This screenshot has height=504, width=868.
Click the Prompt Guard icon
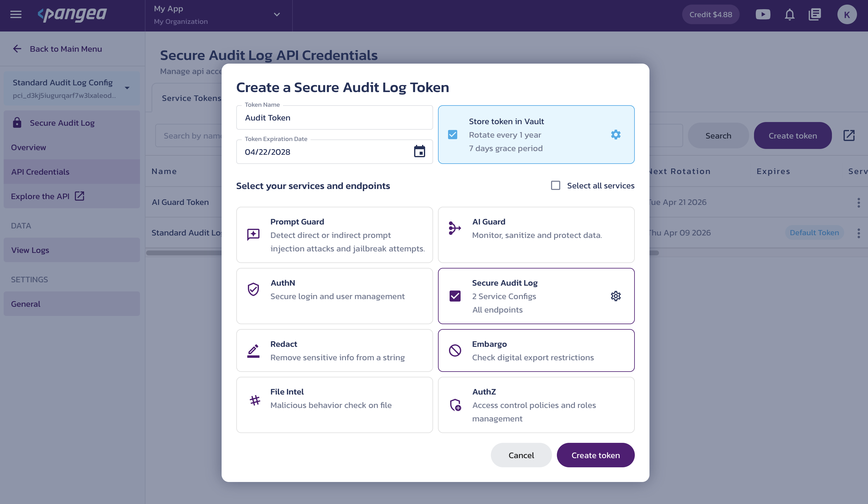pyautogui.click(x=253, y=235)
